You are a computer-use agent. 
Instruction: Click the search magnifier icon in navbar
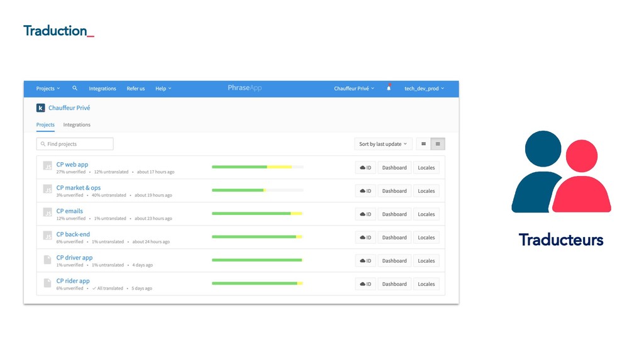75,88
